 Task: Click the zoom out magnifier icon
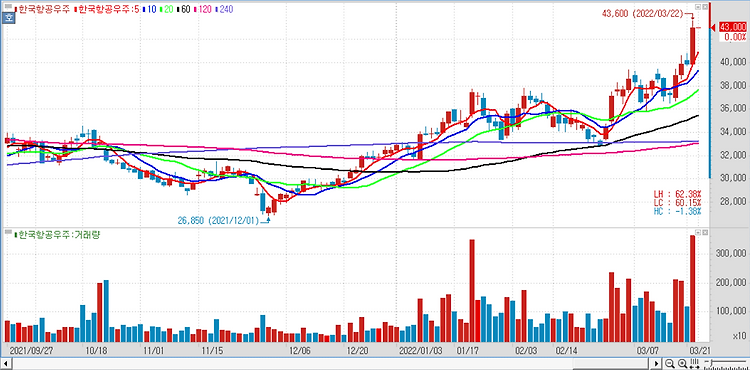(x=671, y=364)
